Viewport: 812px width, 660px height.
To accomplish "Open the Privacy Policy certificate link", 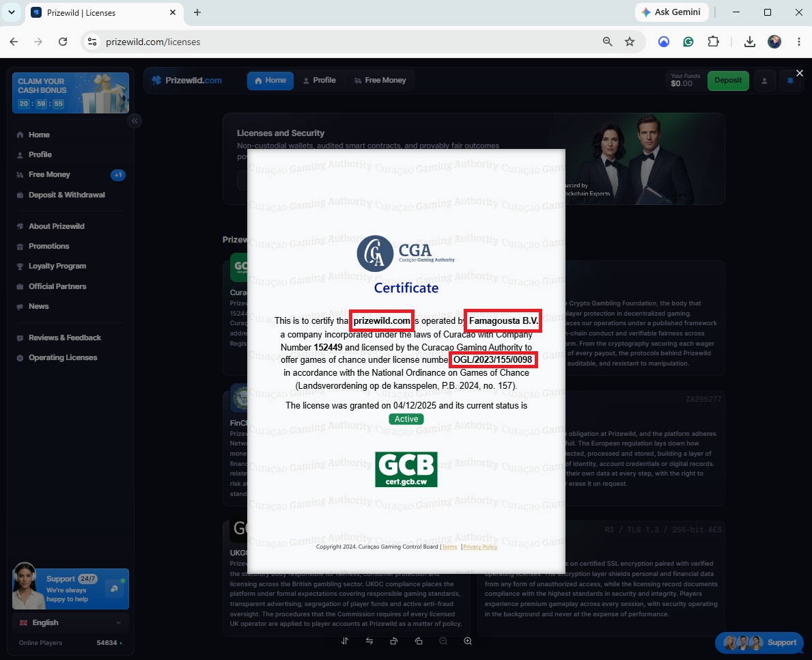I will [480, 547].
